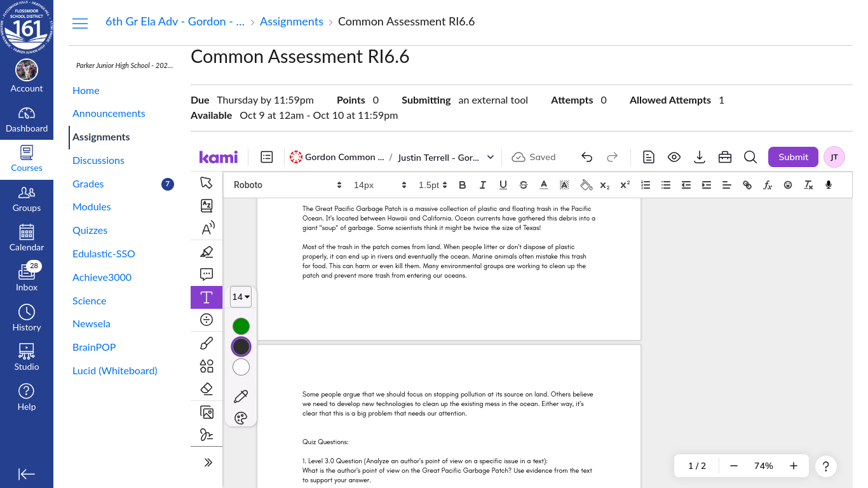Open Modules in course menu
The height and width of the screenshot is (488, 868).
(x=92, y=207)
